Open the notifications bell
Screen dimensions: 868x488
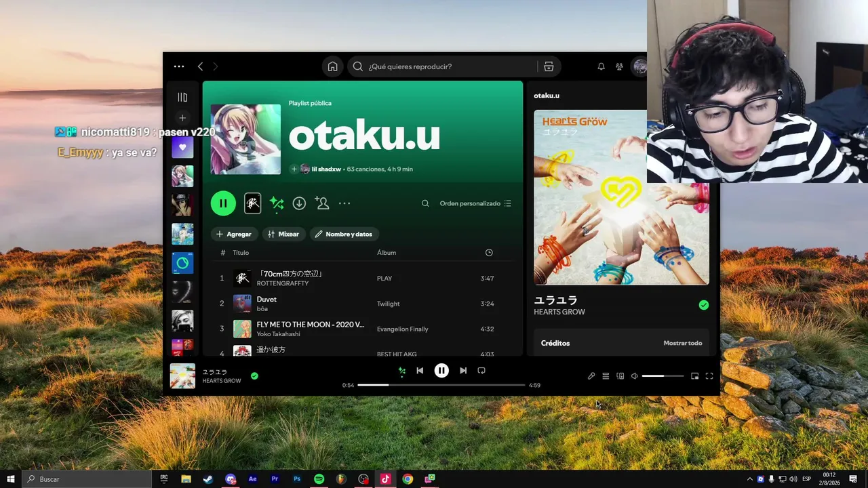(601, 66)
